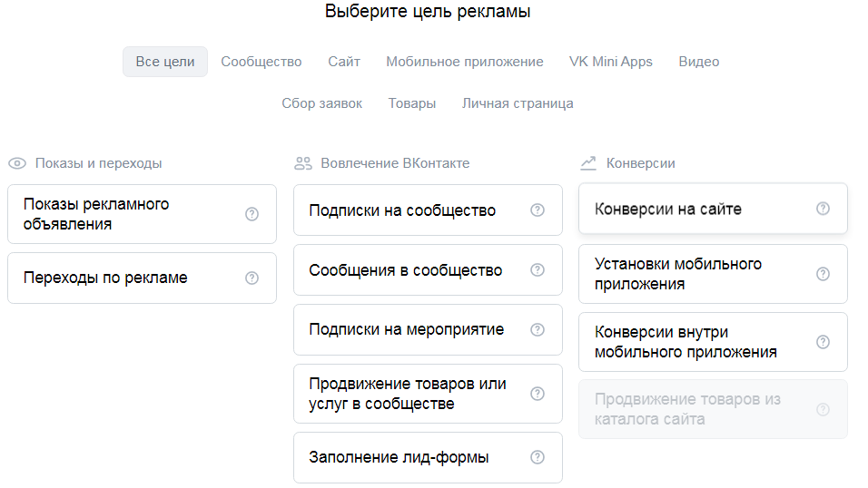
Task: Open the Сбор заявок tab
Action: click(x=322, y=103)
